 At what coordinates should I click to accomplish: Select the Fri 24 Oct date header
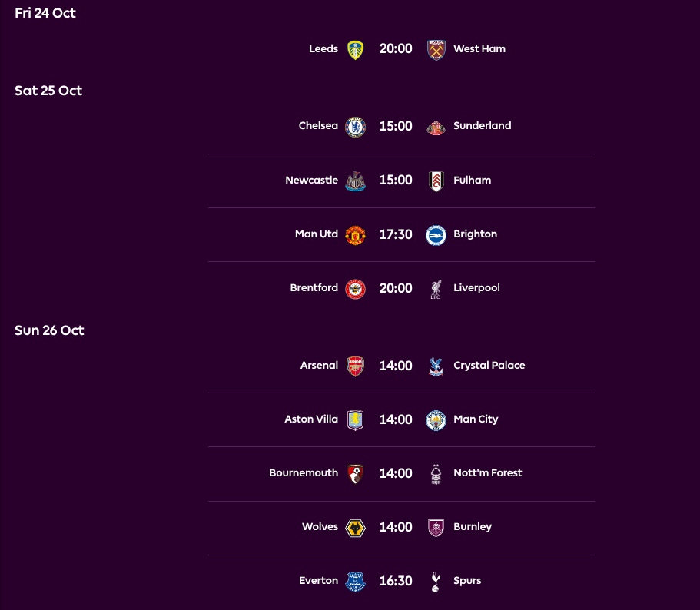tap(45, 13)
